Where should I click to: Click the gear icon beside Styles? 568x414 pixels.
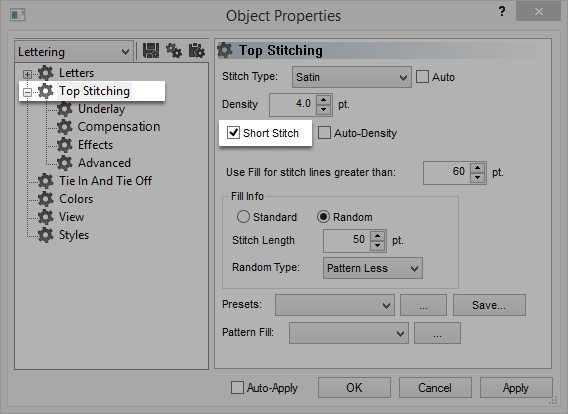pos(46,235)
